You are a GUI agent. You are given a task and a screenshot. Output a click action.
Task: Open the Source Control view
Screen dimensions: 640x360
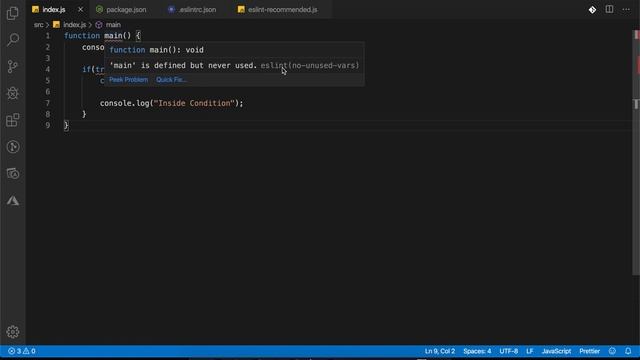point(13,66)
